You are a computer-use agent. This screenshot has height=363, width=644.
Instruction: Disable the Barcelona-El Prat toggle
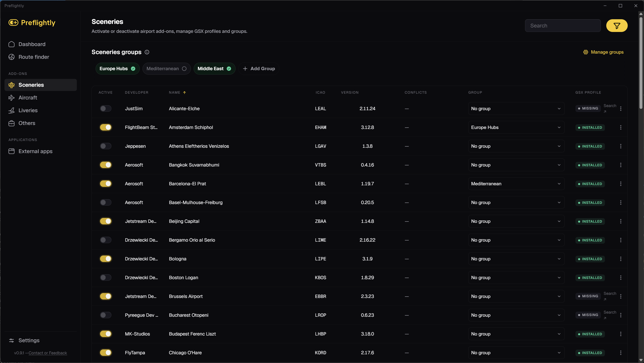tap(105, 184)
